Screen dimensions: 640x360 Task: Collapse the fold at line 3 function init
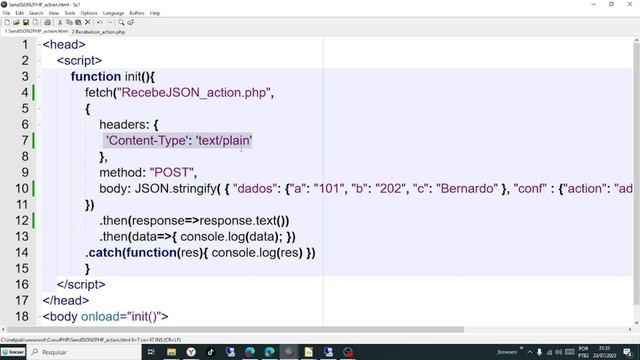[39, 76]
